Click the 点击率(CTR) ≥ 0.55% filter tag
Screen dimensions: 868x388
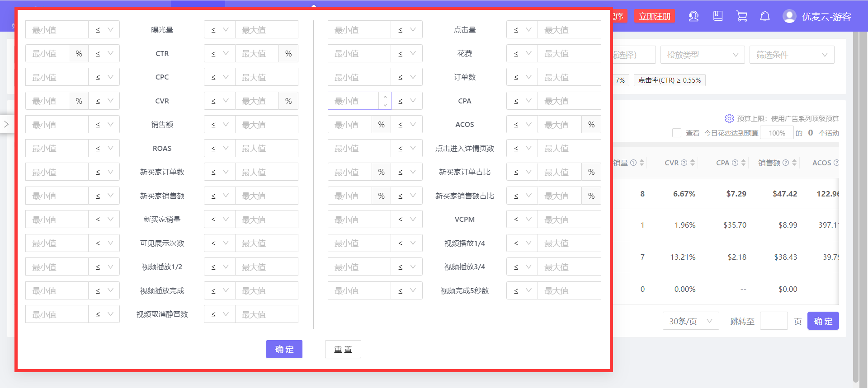(x=670, y=80)
